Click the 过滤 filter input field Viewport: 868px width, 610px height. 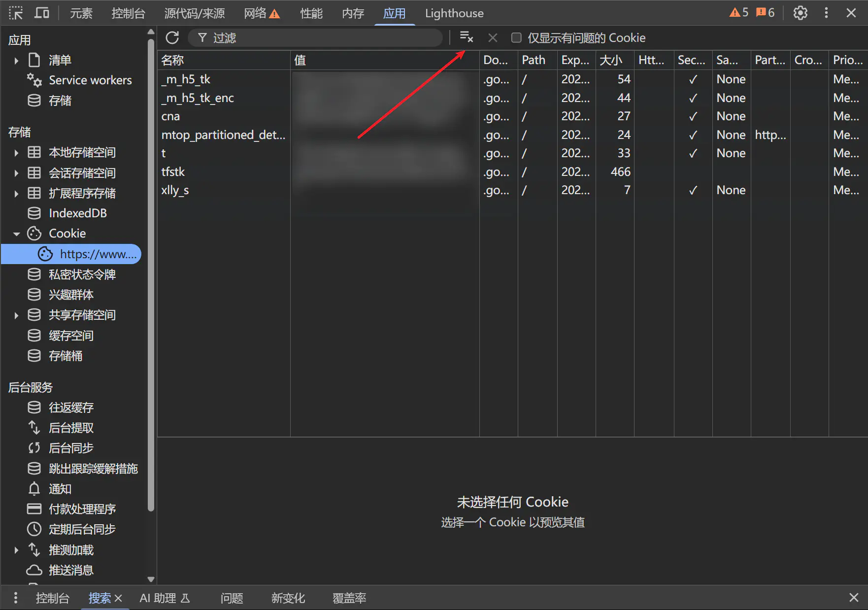point(320,38)
